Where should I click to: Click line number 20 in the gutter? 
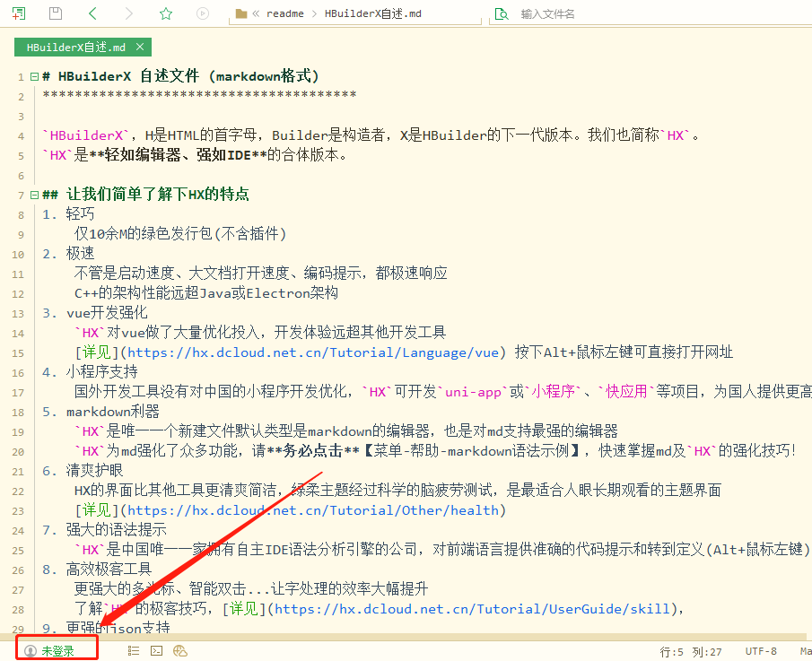(18, 452)
